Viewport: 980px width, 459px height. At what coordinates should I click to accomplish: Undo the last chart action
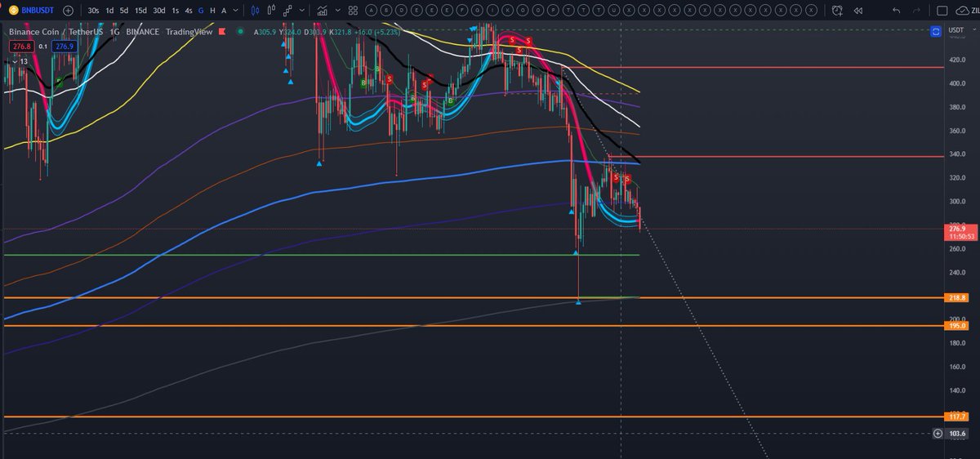click(897, 11)
